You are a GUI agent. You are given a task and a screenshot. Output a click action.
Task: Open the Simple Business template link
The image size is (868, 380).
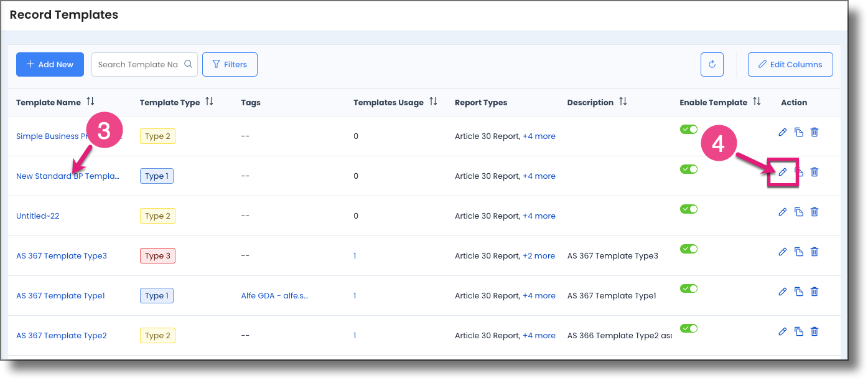click(53, 136)
